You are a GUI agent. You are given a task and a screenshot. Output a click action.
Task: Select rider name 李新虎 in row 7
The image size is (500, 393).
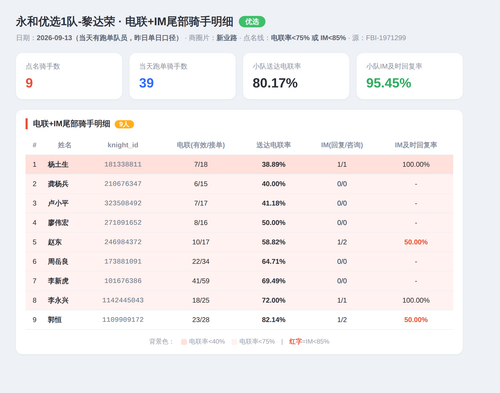58,281
